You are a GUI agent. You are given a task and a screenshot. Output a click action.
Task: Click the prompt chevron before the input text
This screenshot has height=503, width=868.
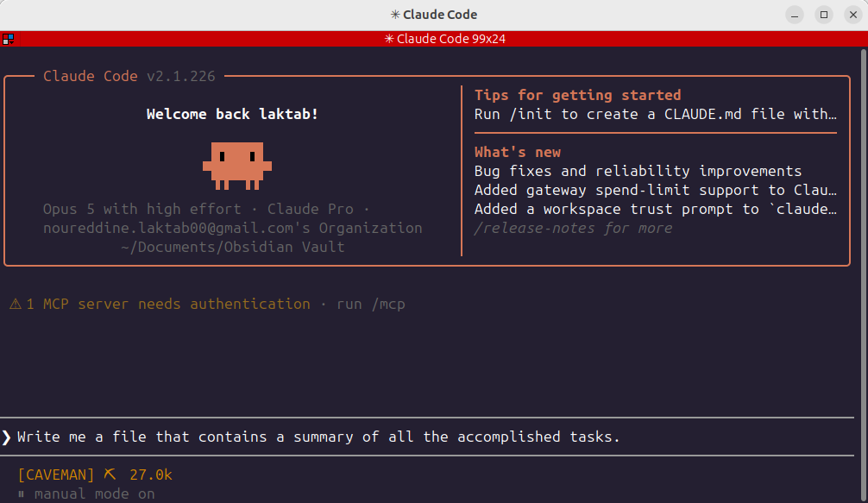(x=7, y=437)
